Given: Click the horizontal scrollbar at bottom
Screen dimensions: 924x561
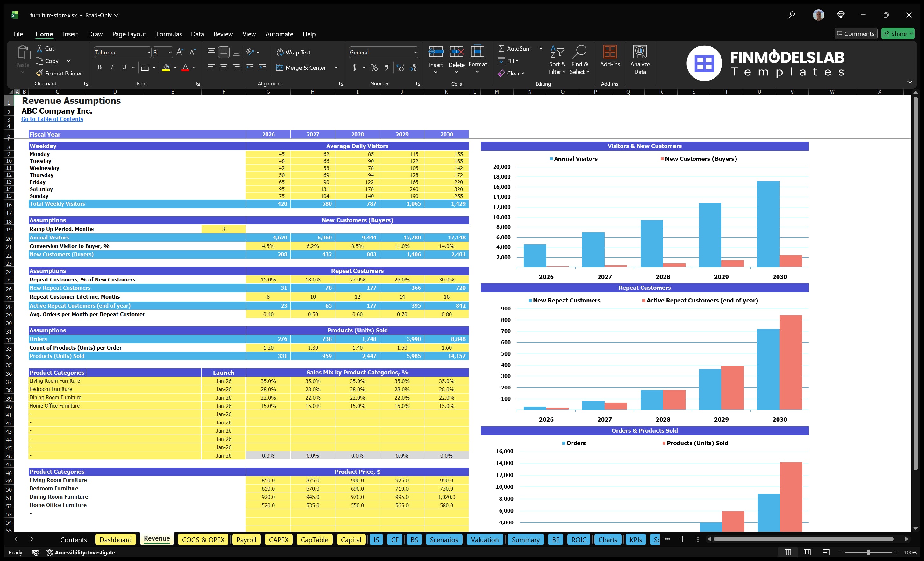Looking at the screenshot, I should [x=802, y=539].
